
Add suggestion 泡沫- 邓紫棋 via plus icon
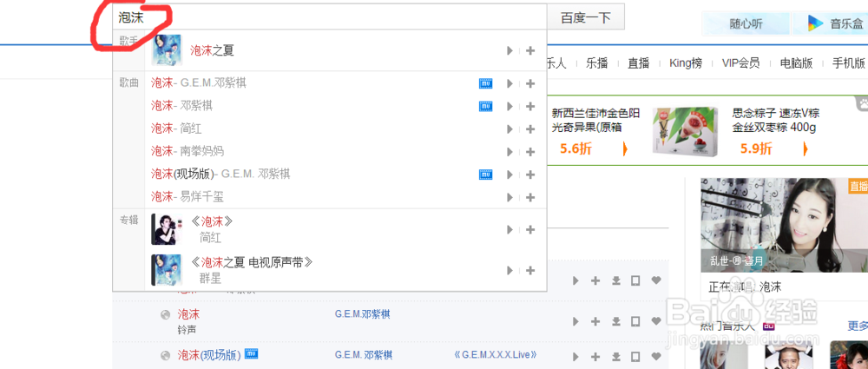pyautogui.click(x=530, y=107)
